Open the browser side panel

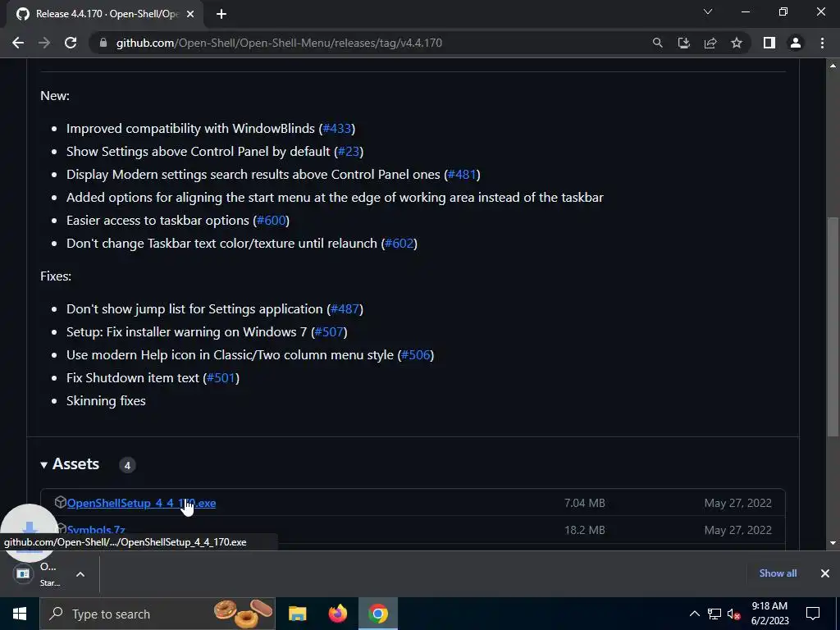769,43
